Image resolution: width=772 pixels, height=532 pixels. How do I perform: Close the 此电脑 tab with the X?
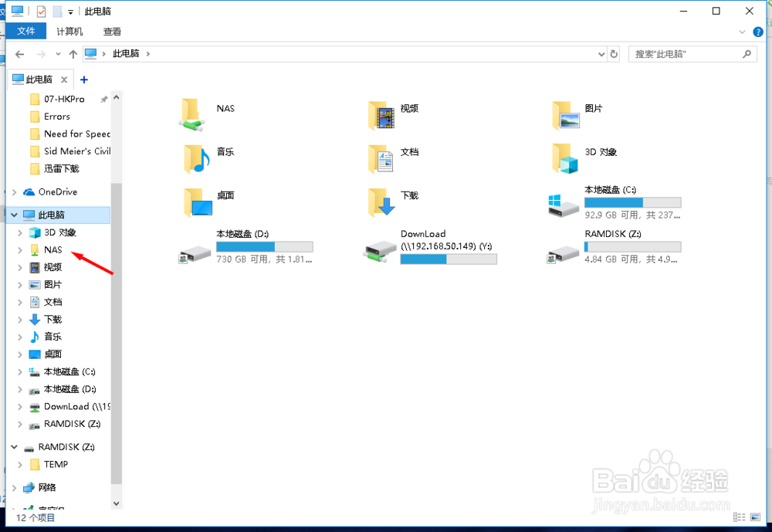pyautogui.click(x=64, y=80)
